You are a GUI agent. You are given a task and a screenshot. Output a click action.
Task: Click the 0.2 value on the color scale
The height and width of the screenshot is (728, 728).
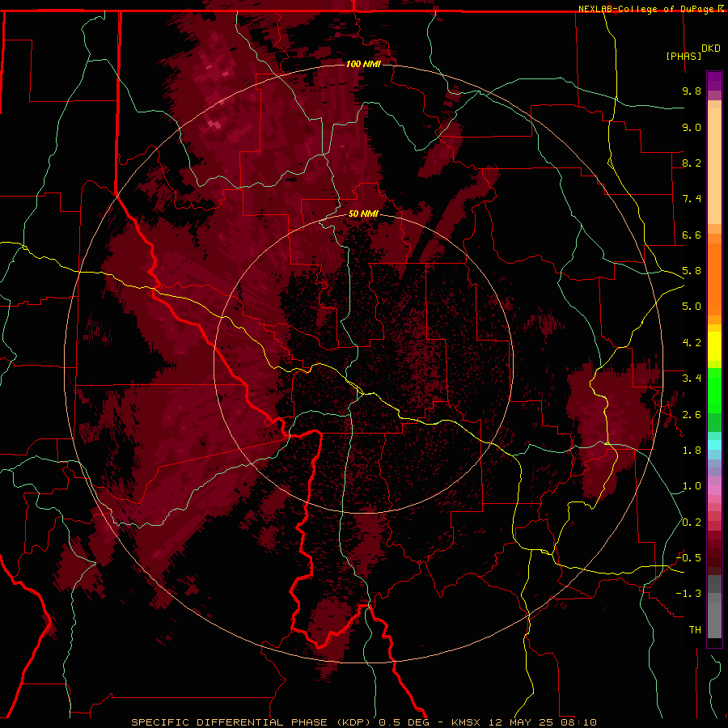pyautogui.click(x=692, y=523)
